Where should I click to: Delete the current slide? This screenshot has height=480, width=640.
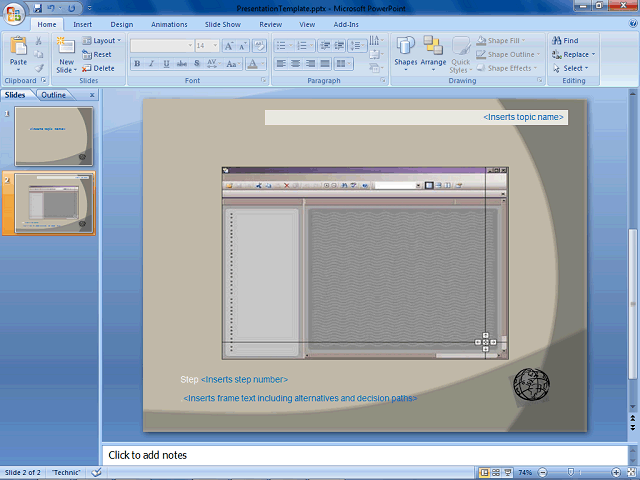coord(98,68)
